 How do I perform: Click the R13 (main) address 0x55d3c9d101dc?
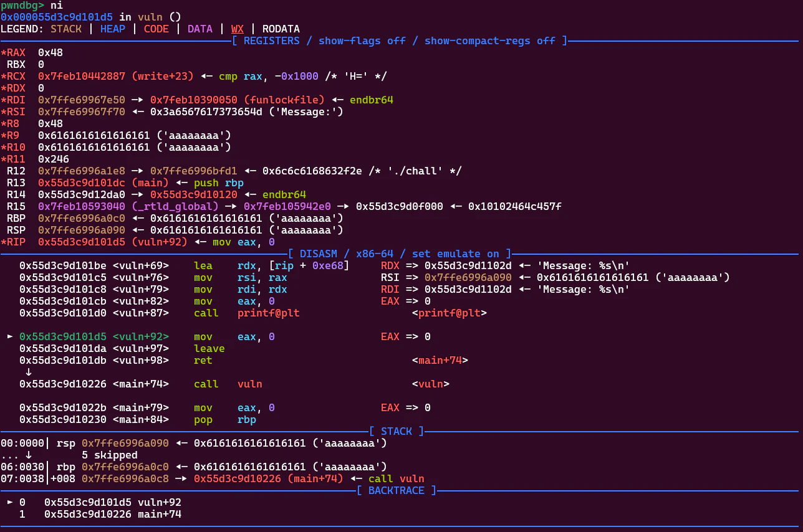pos(81,183)
